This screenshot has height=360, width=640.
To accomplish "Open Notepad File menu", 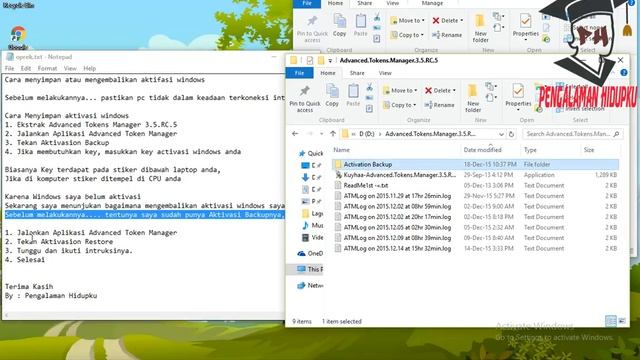I will point(9,68).
